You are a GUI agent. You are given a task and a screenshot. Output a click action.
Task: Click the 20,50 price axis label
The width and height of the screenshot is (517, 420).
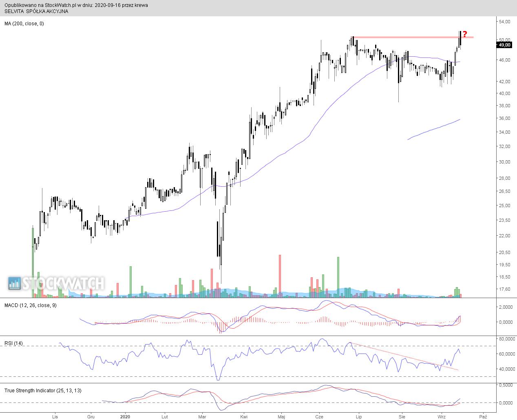coord(505,252)
